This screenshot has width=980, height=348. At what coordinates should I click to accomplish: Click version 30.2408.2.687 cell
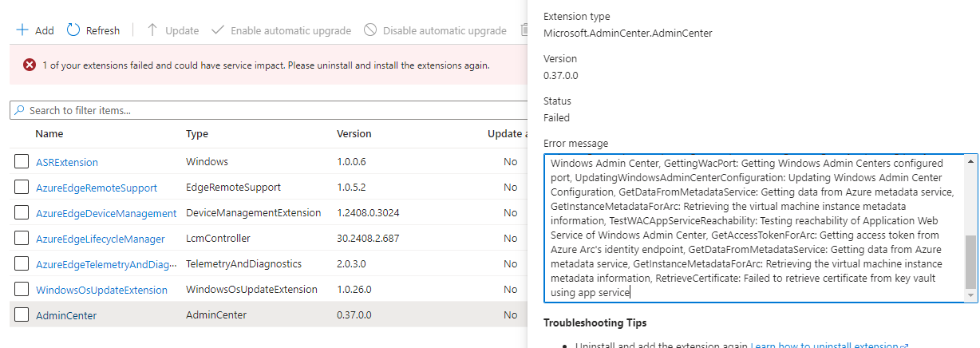point(368,239)
